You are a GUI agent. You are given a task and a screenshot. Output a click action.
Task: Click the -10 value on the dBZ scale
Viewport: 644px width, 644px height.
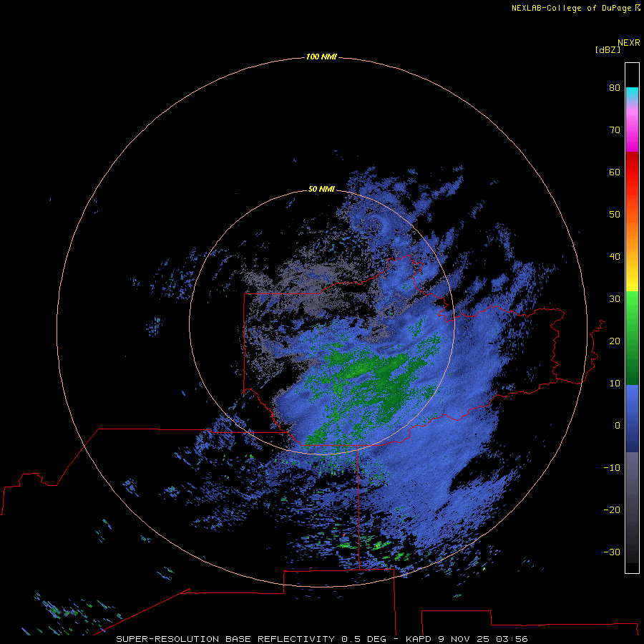click(x=612, y=468)
